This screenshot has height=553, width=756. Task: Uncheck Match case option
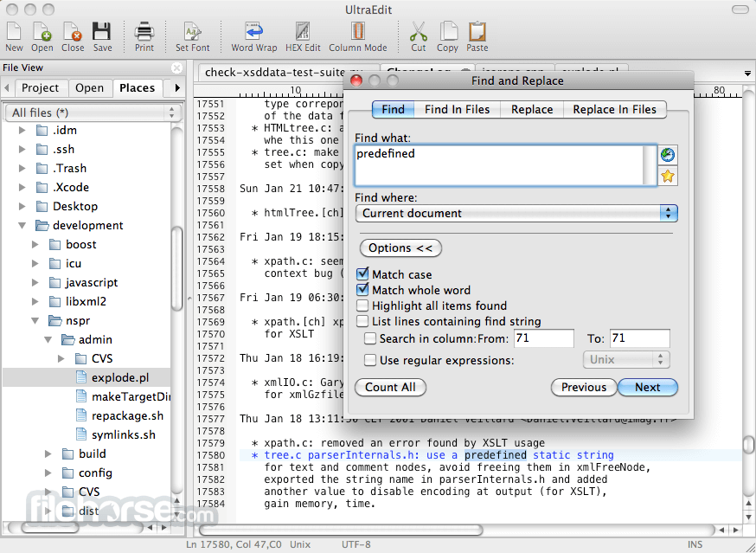coord(362,274)
